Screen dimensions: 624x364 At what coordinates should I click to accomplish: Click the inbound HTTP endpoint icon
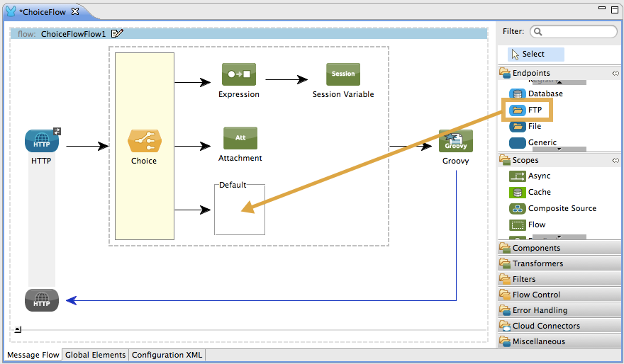tap(41, 141)
